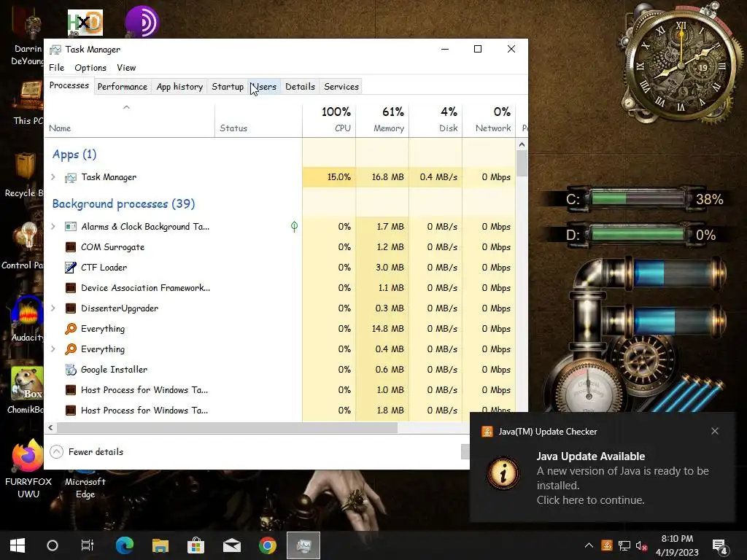Click the muted volume tray icon
The width and height of the screenshot is (747, 560).
[641, 545]
